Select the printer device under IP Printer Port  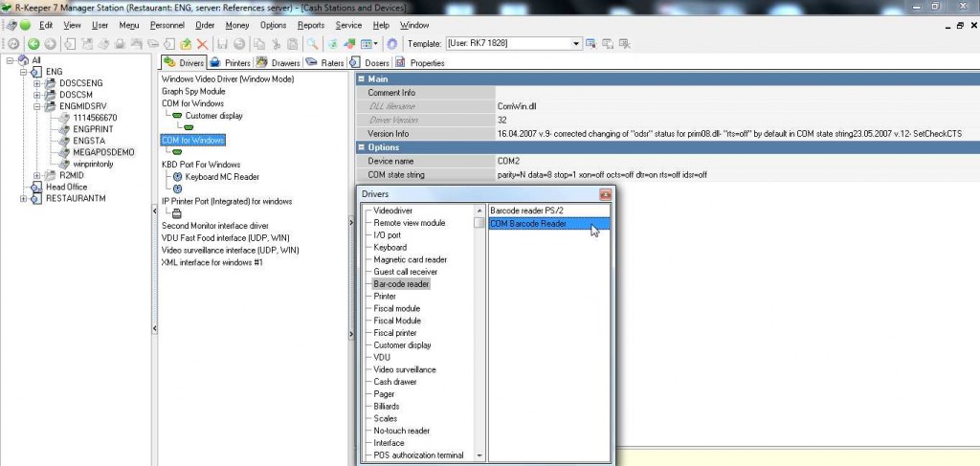(x=177, y=213)
